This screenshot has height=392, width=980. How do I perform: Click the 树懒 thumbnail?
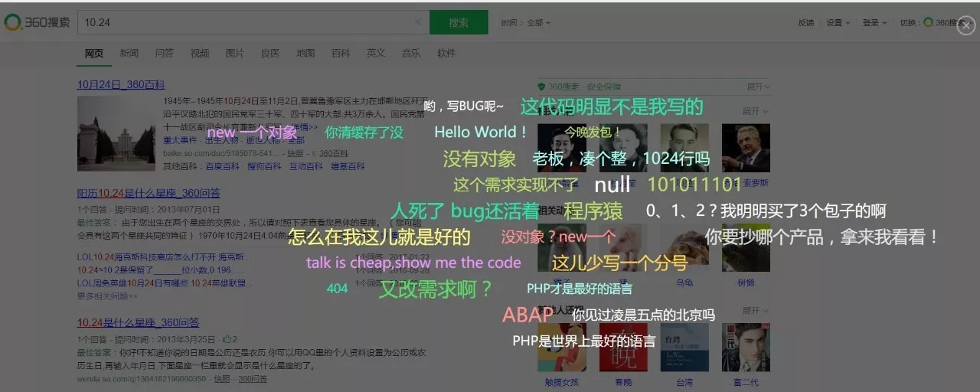click(x=746, y=247)
